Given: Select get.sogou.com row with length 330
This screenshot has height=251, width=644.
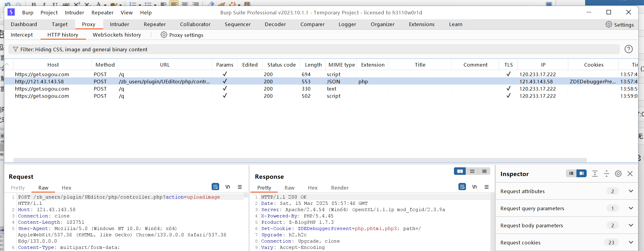Looking at the screenshot, I should pyautogui.click(x=321, y=88).
